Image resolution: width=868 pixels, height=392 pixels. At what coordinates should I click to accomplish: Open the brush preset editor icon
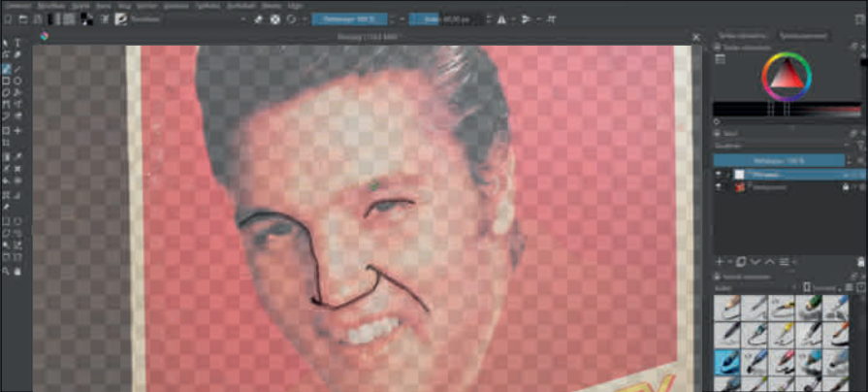(105, 18)
